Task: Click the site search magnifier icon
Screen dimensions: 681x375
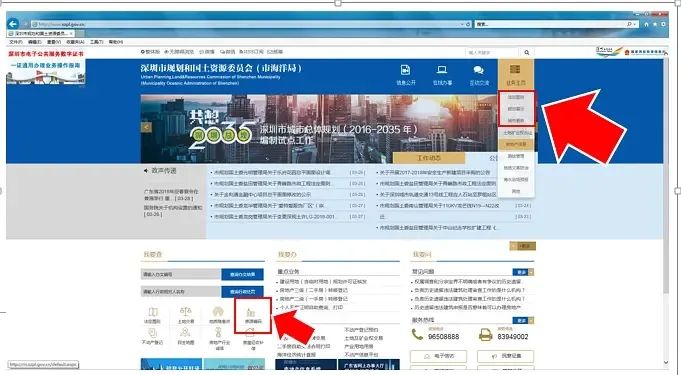Action: (526, 53)
